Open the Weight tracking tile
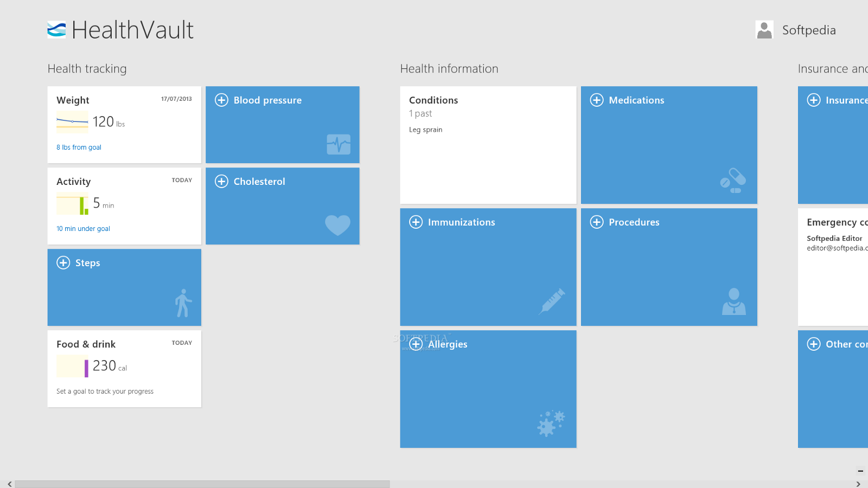Screen dimensions: 868x488 click(124, 125)
